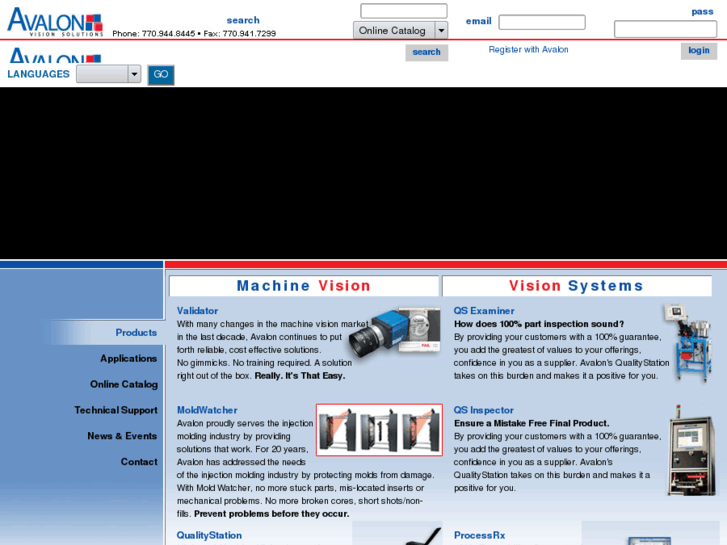Click 'Really. It's That Easy.' text
Viewport: 727px width, 545px height.
pyautogui.click(x=300, y=376)
